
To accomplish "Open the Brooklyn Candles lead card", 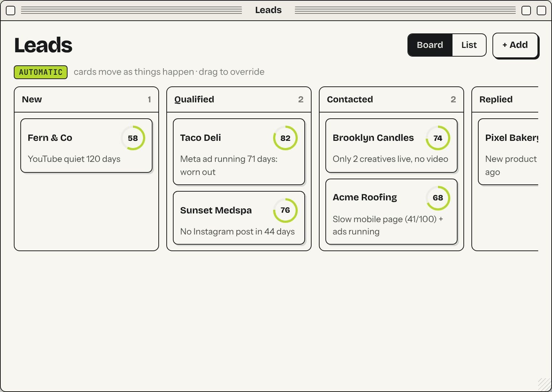I will (x=391, y=146).
